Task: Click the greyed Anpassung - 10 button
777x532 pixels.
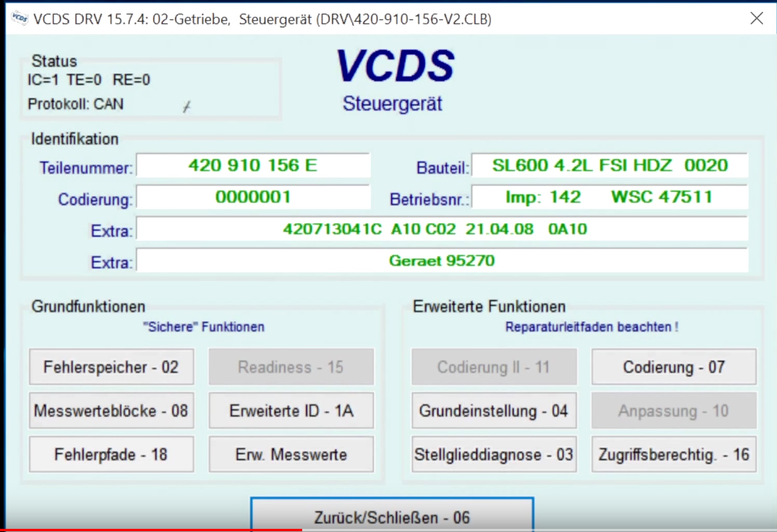Action: 674,410
